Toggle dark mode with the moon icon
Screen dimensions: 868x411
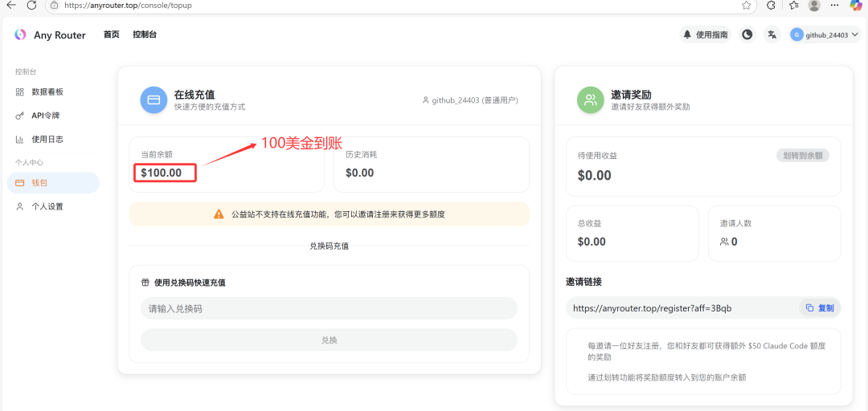[x=747, y=35]
